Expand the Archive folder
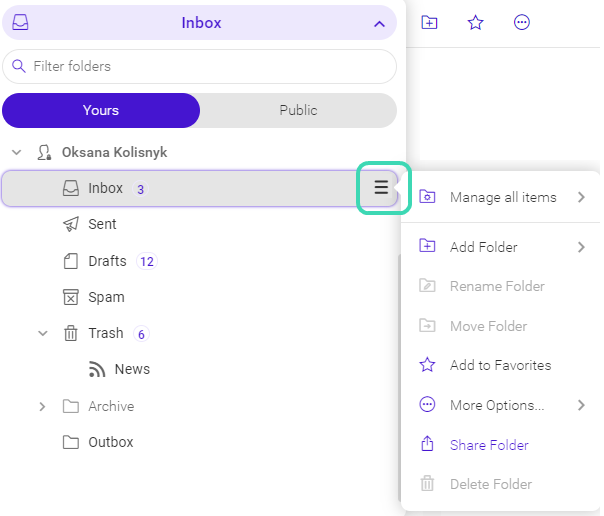The height and width of the screenshot is (516, 604). (x=42, y=406)
